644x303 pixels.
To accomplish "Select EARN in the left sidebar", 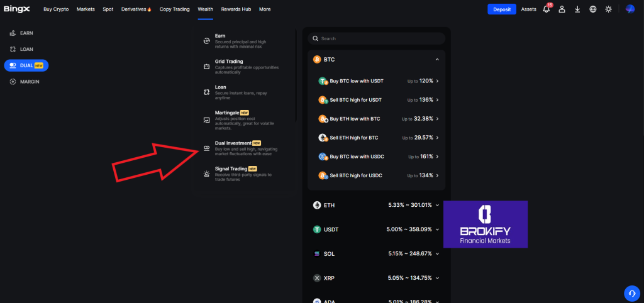I will coord(26,33).
